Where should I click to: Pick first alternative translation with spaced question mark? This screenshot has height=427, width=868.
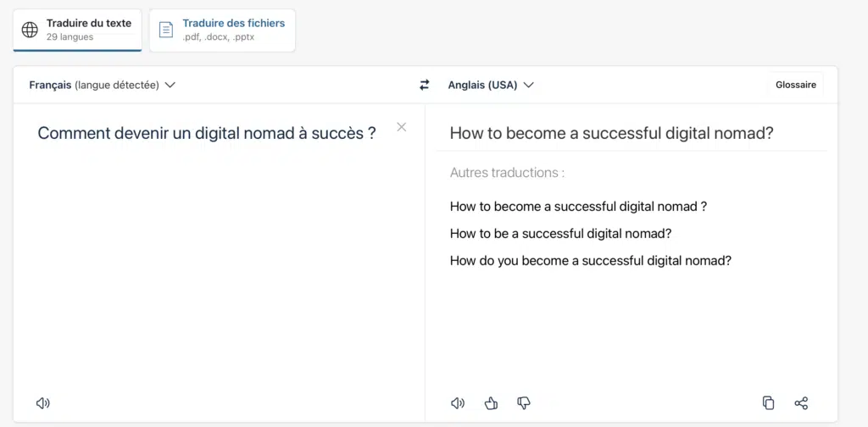[578, 207]
